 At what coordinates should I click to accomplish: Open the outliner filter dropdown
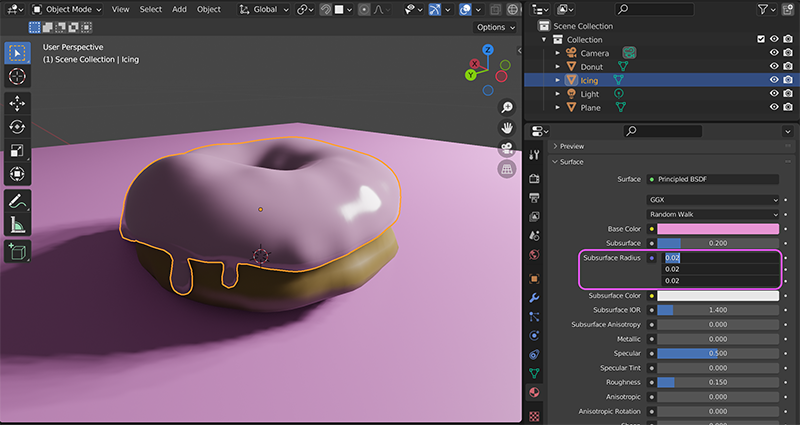[x=766, y=9]
